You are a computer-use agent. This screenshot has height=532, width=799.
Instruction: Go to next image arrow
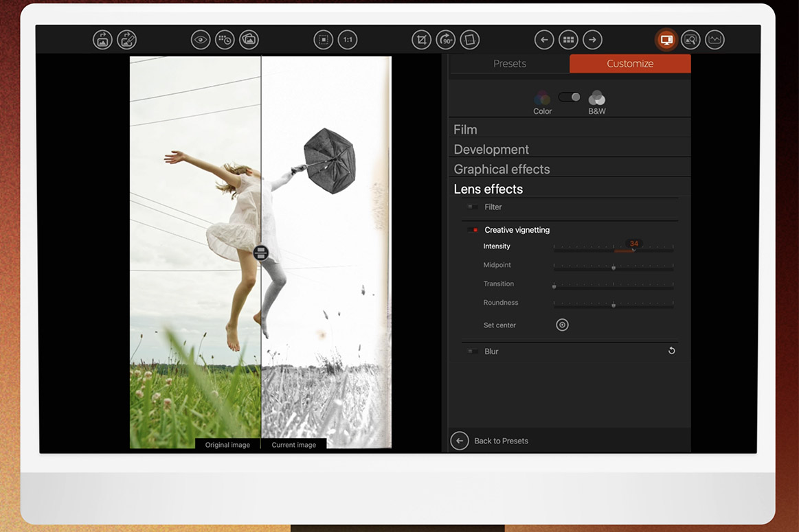click(x=592, y=40)
